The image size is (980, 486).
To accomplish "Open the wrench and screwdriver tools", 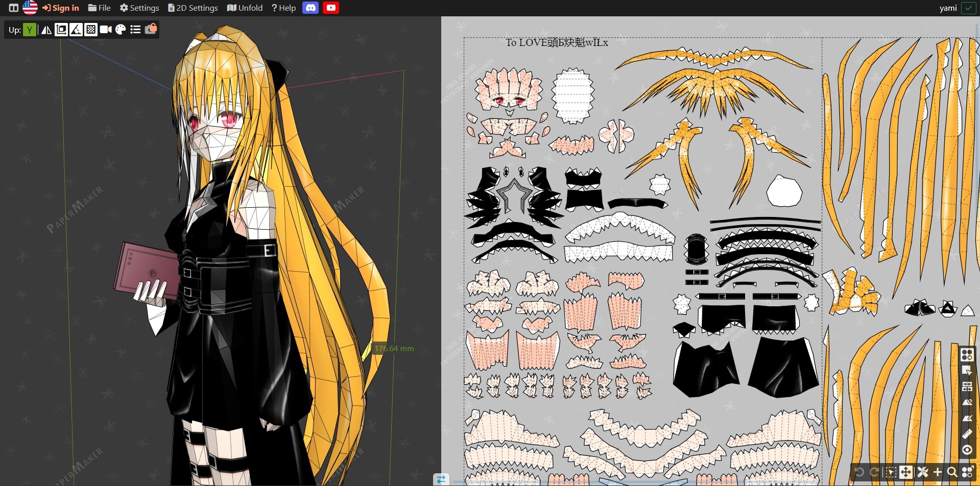I will [922, 472].
